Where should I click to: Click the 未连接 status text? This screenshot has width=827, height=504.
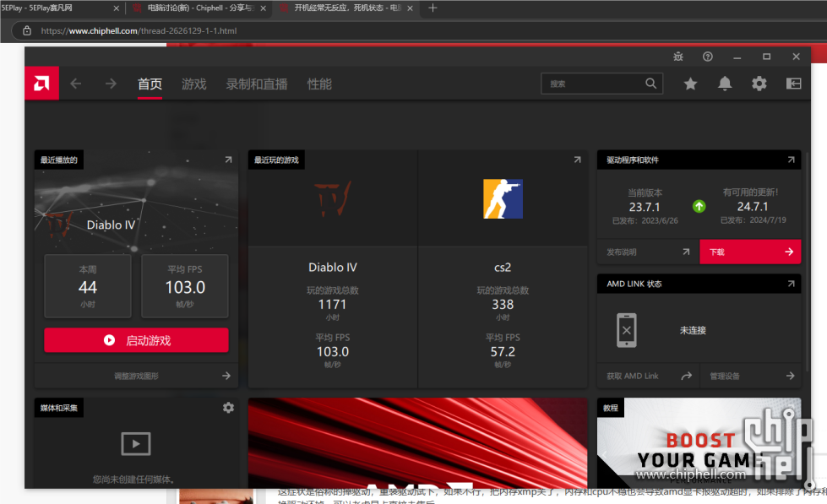(x=693, y=331)
